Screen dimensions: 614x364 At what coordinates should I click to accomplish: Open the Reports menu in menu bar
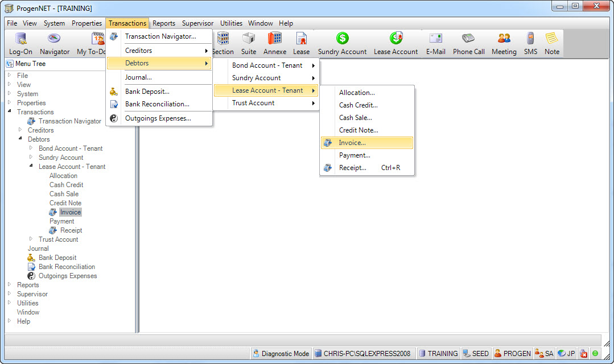pyautogui.click(x=164, y=23)
